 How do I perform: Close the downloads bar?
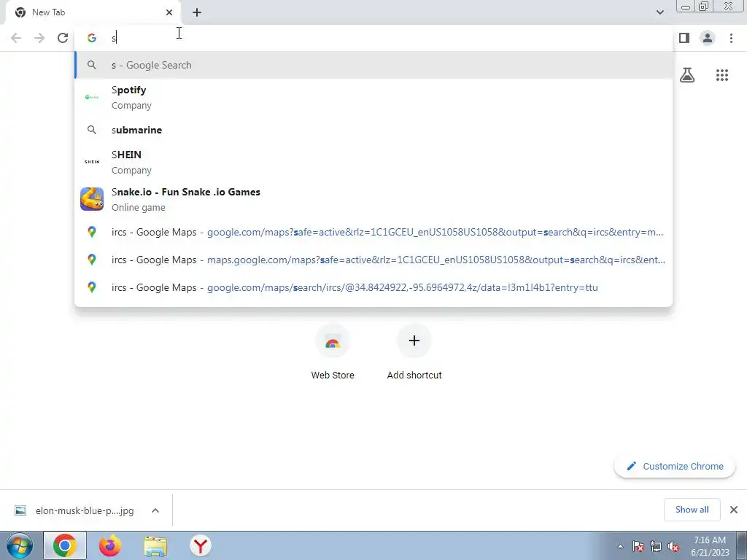[734, 510]
